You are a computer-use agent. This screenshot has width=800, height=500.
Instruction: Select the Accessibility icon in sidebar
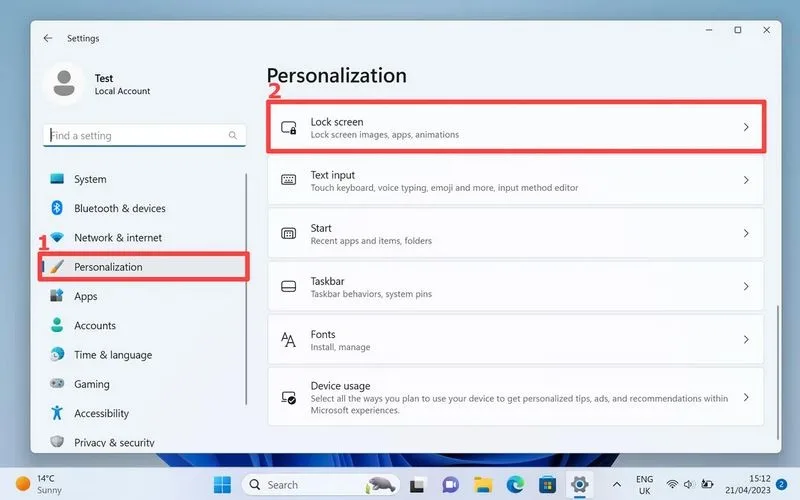(57, 413)
